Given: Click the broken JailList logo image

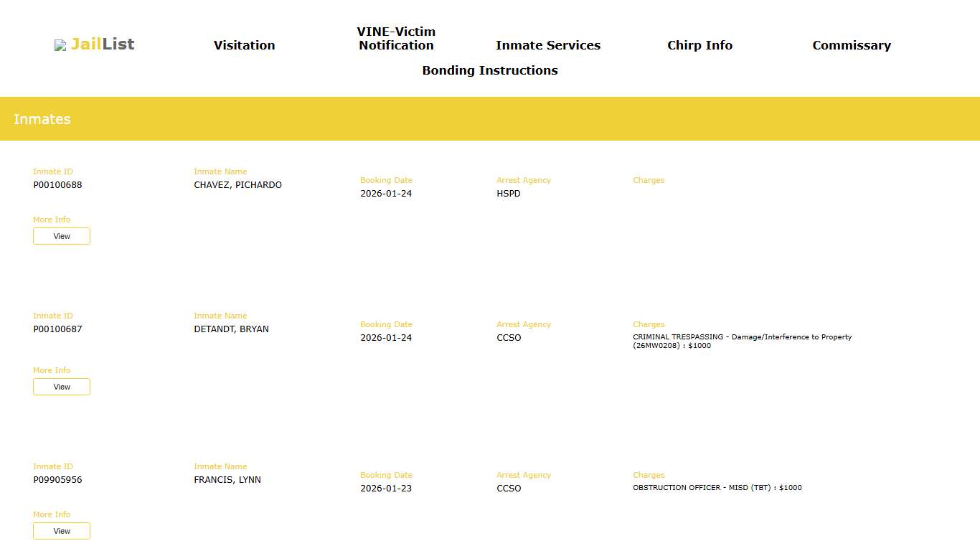Looking at the screenshot, I should tap(60, 45).
